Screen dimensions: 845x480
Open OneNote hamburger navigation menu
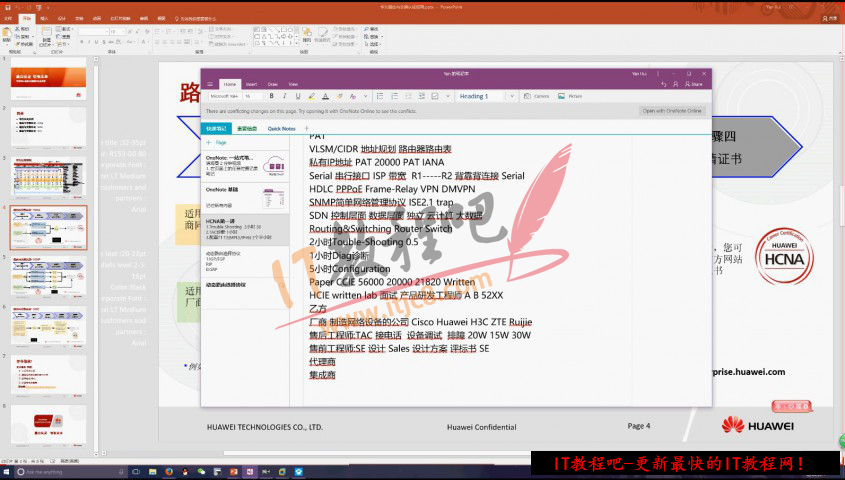click(x=209, y=84)
